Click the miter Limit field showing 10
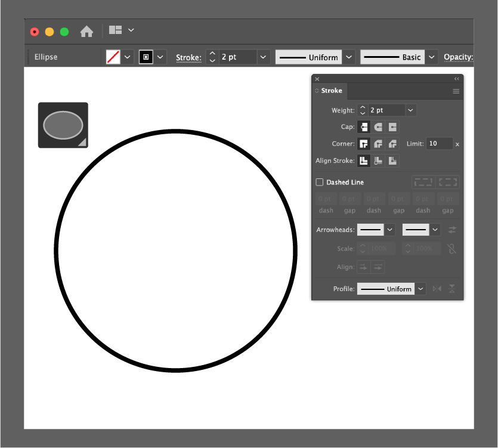The height and width of the screenshot is (448, 498). pyautogui.click(x=439, y=144)
